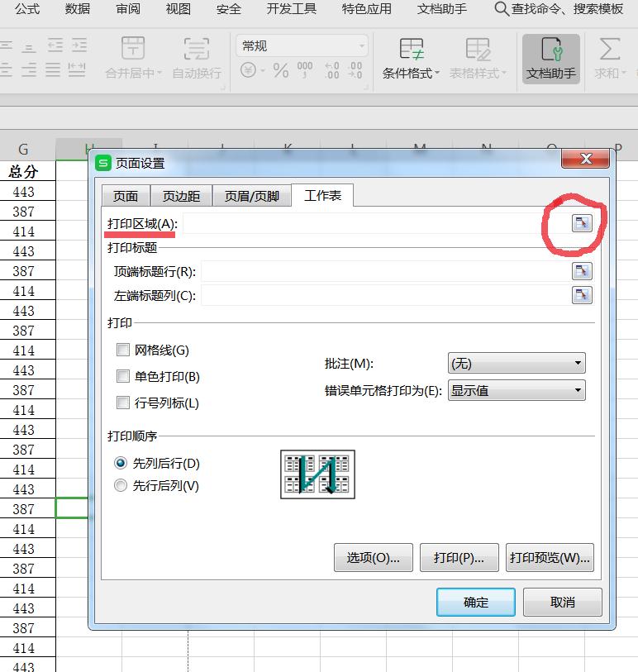Increase decimal places icon
Image resolution: width=638 pixels, height=672 pixels.
[332, 70]
